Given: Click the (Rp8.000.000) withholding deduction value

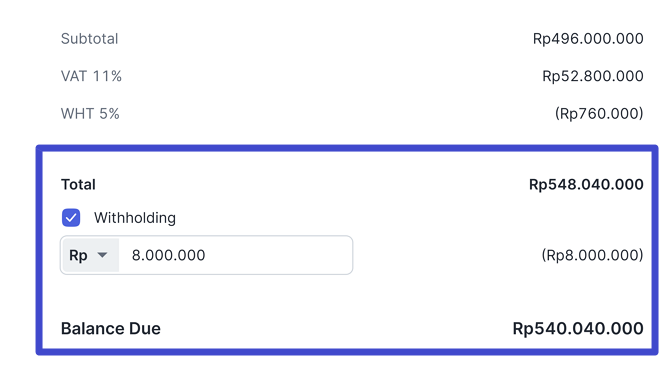Looking at the screenshot, I should point(592,255).
